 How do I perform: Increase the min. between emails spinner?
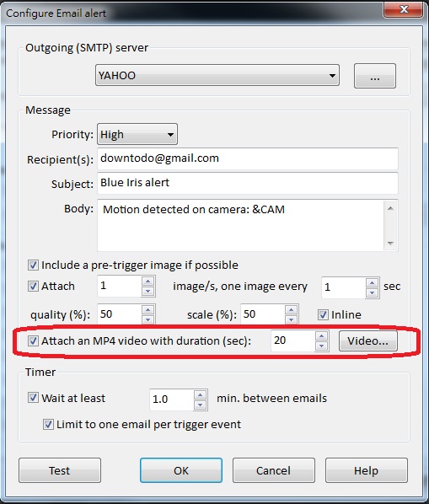pyautogui.click(x=201, y=395)
